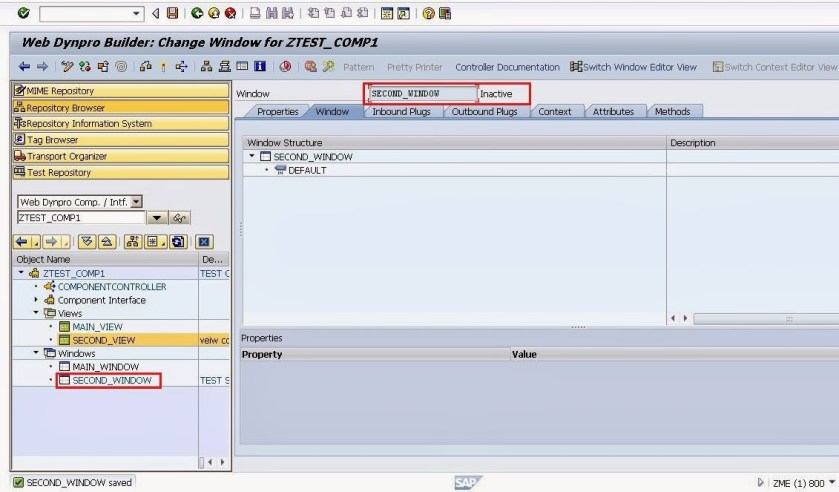Open the Test Repository
The width and height of the screenshot is (839, 492).
coord(121,172)
